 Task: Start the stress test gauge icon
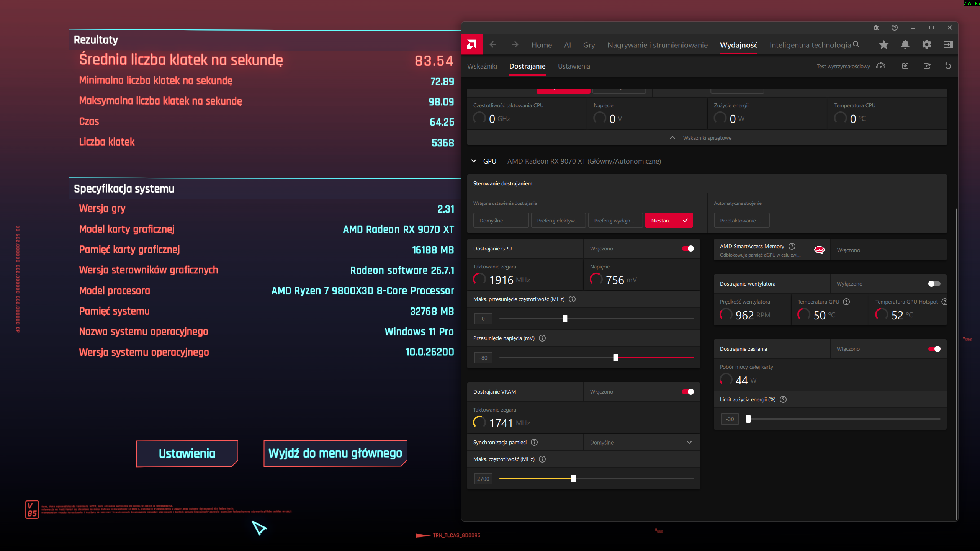[x=881, y=66]
